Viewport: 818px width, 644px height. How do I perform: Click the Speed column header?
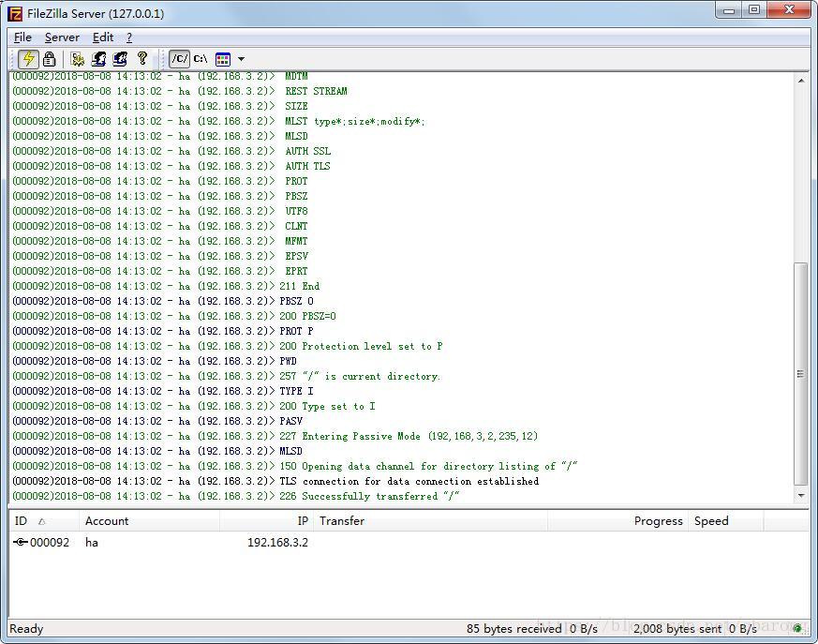726,521
